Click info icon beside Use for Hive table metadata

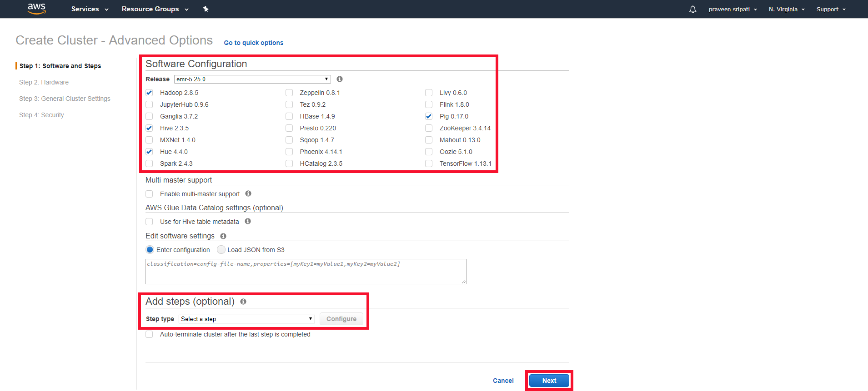click(x=248, y=221)
